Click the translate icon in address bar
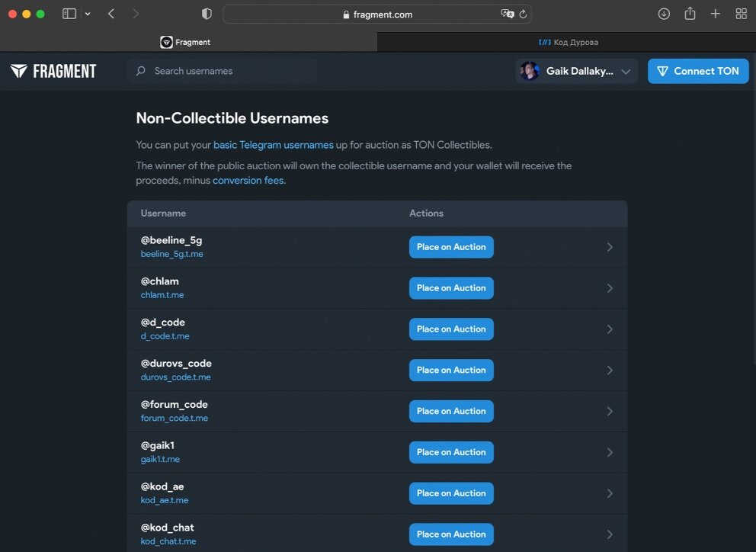The image size is (756, 552). tap(507, 14)
